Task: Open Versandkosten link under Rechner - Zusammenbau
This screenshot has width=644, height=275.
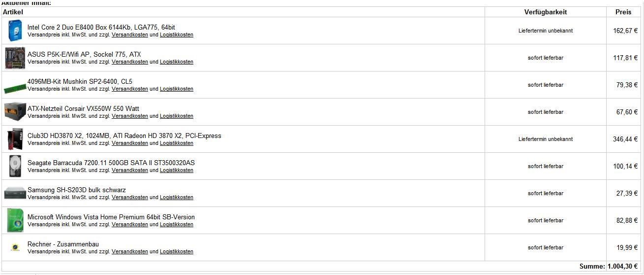Action: 130,252
